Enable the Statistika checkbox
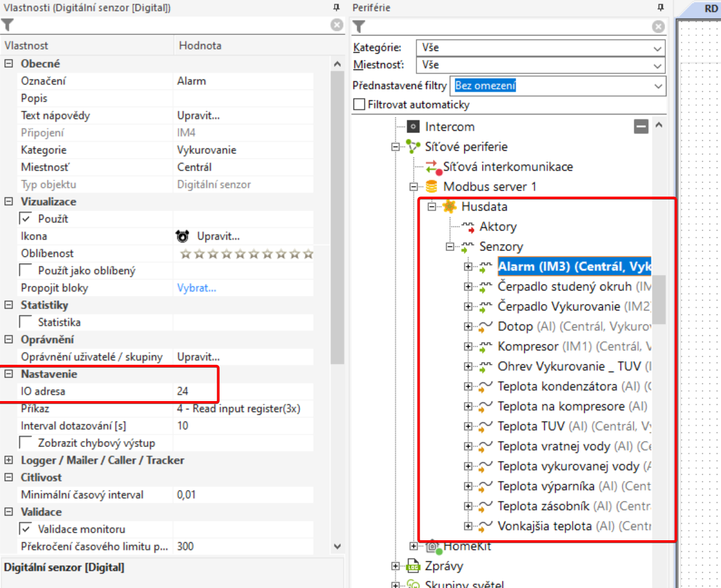Image resolution: width=721 pixels, height=588 pixels. tap(26, 322)
